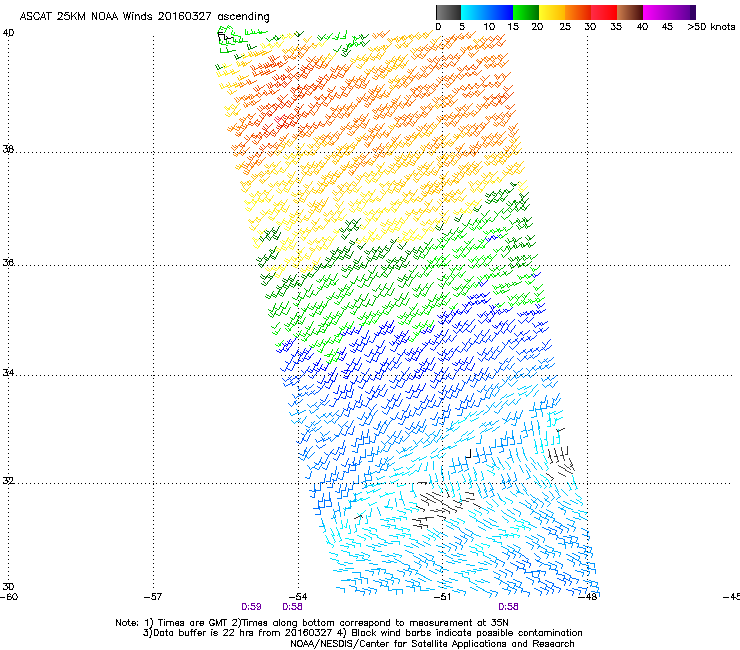Click the '10' label under the color bar

point(489,27)
